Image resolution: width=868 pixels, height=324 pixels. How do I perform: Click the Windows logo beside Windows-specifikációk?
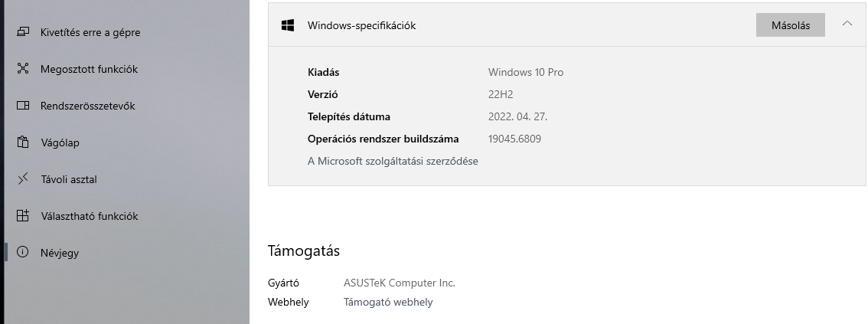[288, 25]
